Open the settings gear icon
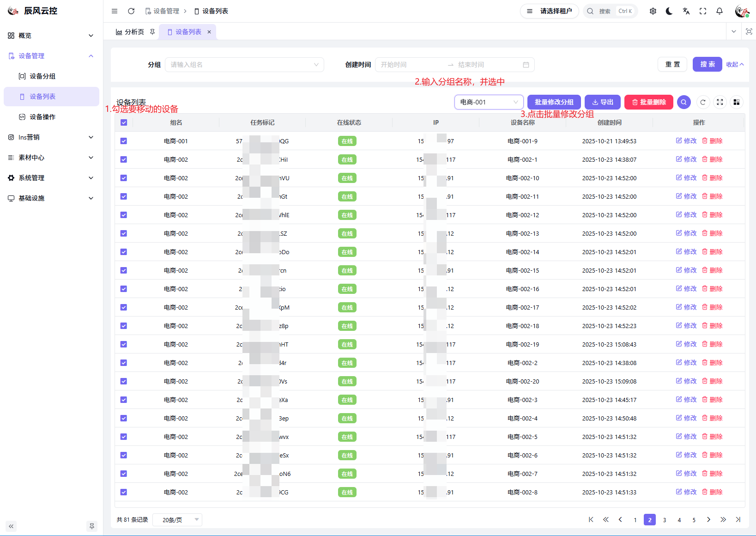 point(653,11)
